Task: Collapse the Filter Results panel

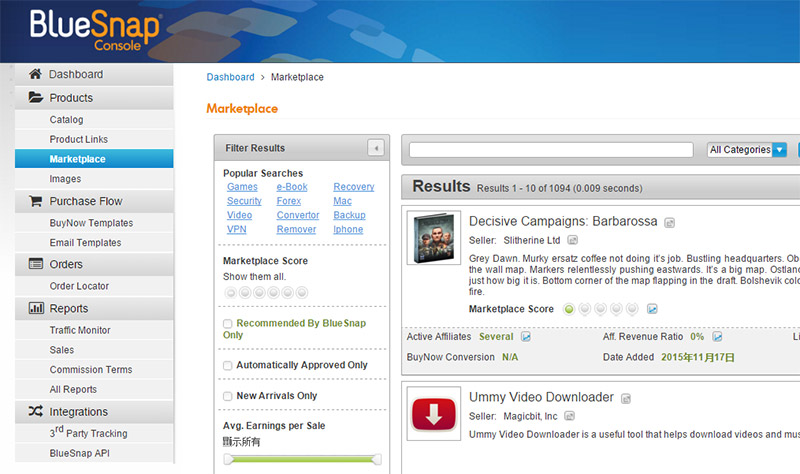Action: [x=376, y=148]
